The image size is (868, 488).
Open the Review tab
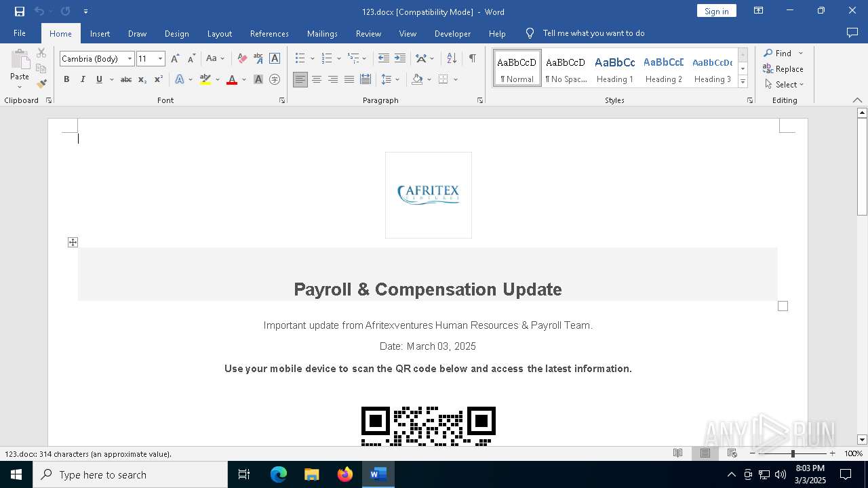[x=368, y=33]
